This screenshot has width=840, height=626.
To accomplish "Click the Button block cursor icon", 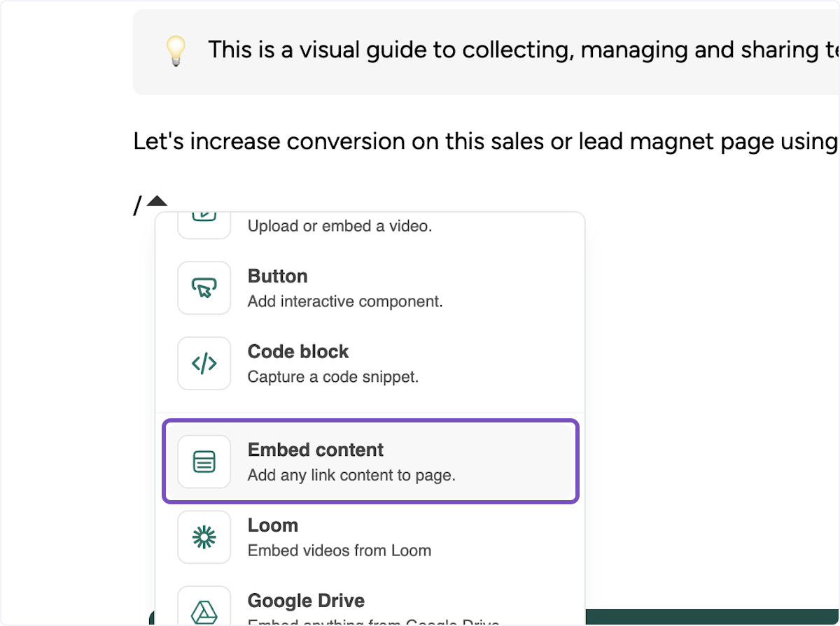I will pos(204,287).
